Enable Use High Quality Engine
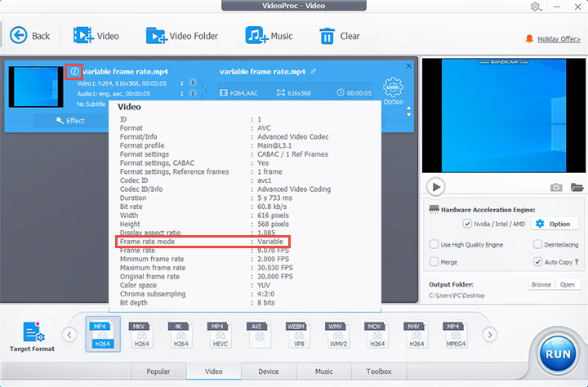 [434, 244]
